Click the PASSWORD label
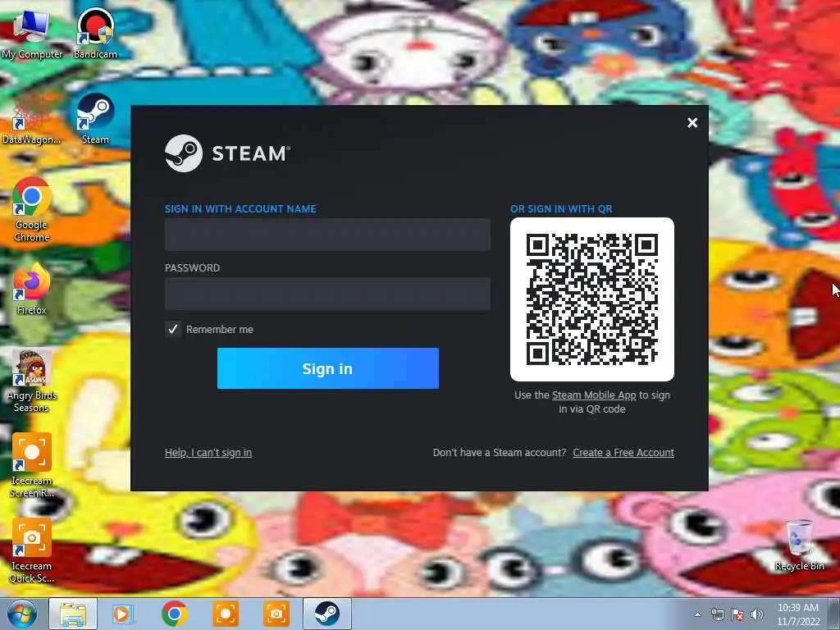 [x=192, y=268]
